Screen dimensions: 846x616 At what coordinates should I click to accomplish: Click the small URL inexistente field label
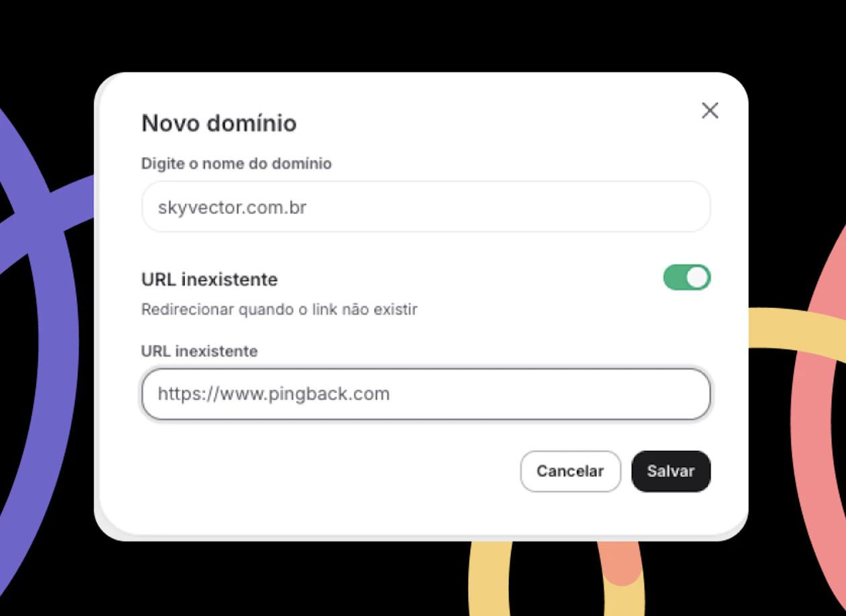click(199, 351)
